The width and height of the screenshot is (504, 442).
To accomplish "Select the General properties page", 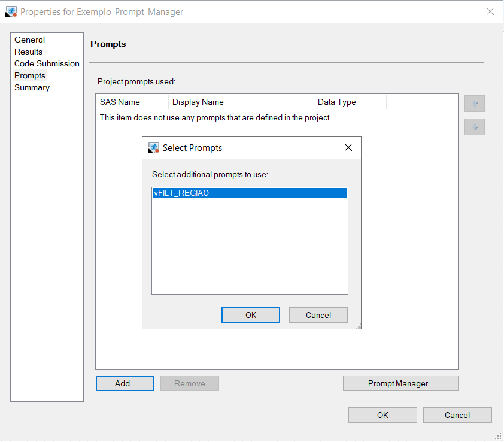I will click(29, 40).
